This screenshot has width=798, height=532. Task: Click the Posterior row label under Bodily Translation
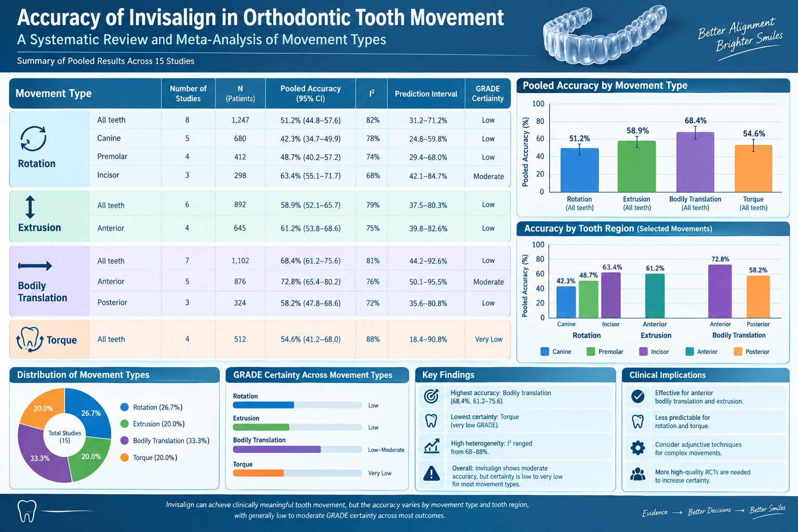(x=112, y=302)
